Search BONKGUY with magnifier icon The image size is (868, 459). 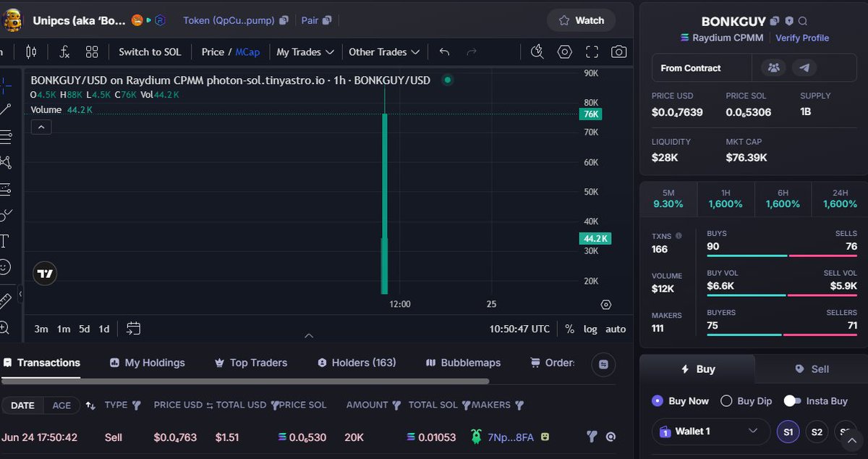point(803,22)
